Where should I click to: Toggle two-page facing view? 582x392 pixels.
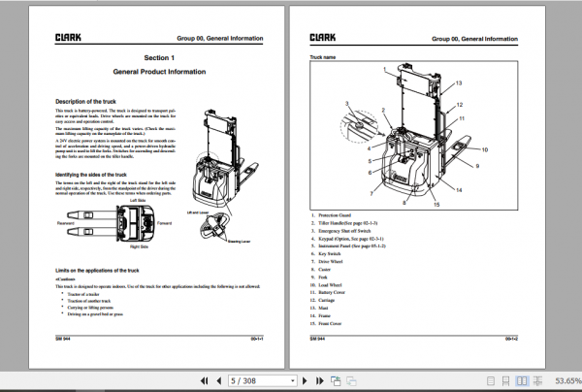[x=522, y=381]
